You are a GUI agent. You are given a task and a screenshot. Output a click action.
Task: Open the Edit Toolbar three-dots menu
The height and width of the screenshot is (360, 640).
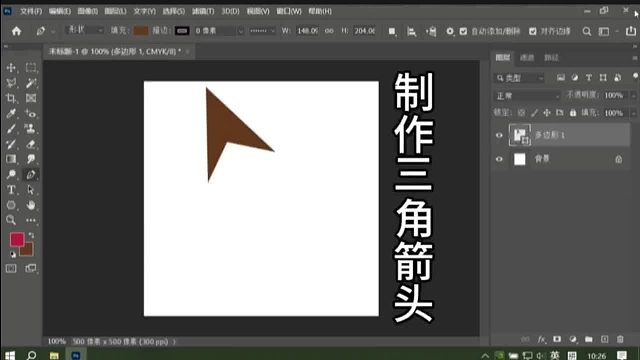click(x=31, y=220)
